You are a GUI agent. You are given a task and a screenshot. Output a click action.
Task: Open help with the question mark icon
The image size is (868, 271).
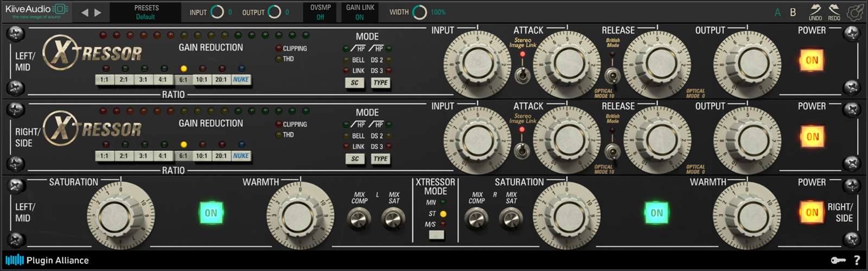click(x=857, y=261)
